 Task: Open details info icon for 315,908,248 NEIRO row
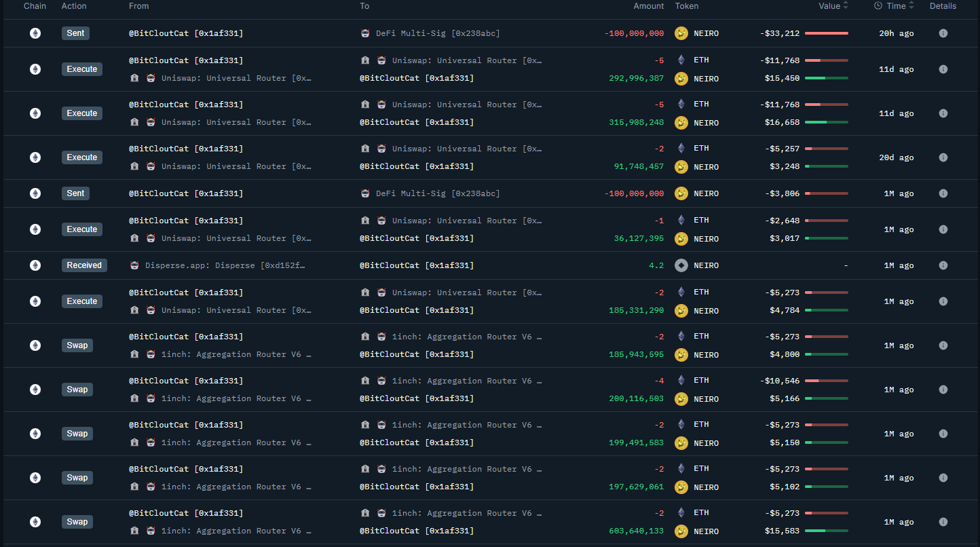(x=943, y=113)
